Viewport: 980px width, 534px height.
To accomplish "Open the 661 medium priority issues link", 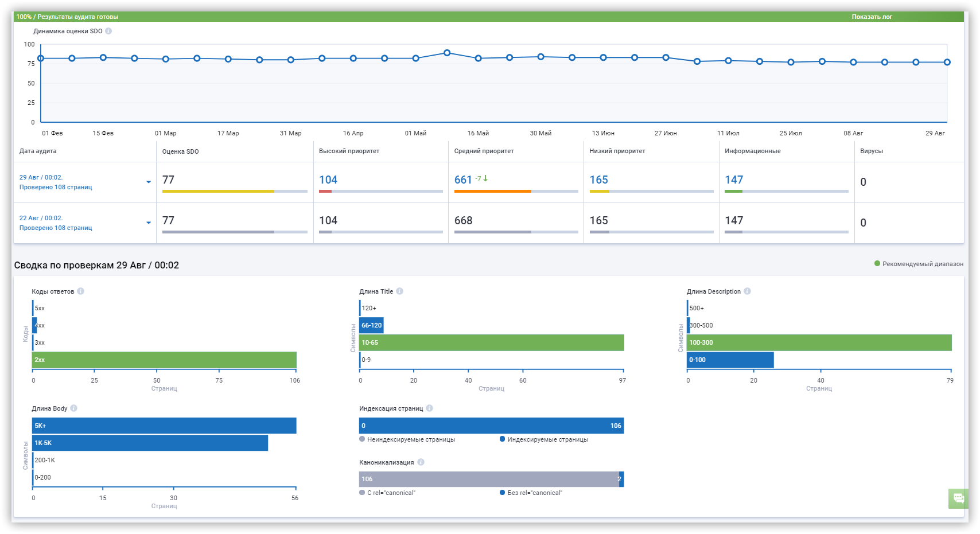I will coord(463,180).
